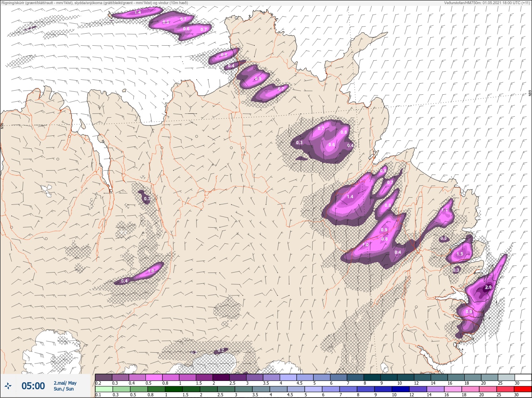Pick the white swatch above 30, upper scale

[x=523, y=377]
